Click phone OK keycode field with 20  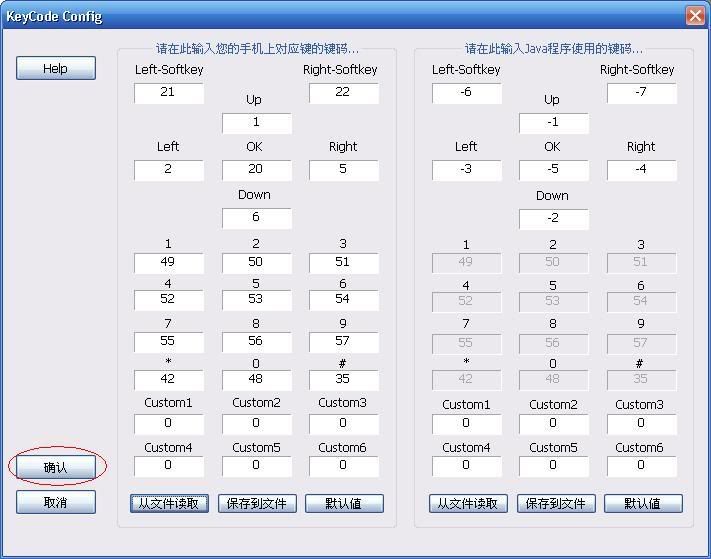[256, 170]
